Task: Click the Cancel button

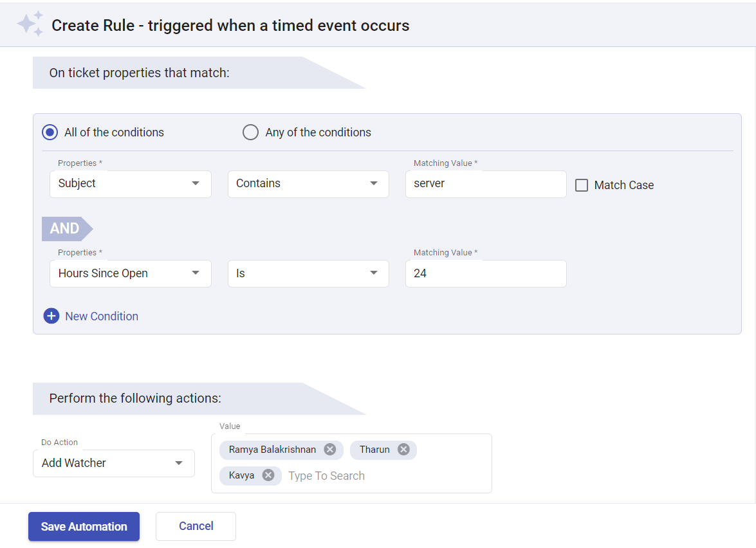Action: pos(196,526)
